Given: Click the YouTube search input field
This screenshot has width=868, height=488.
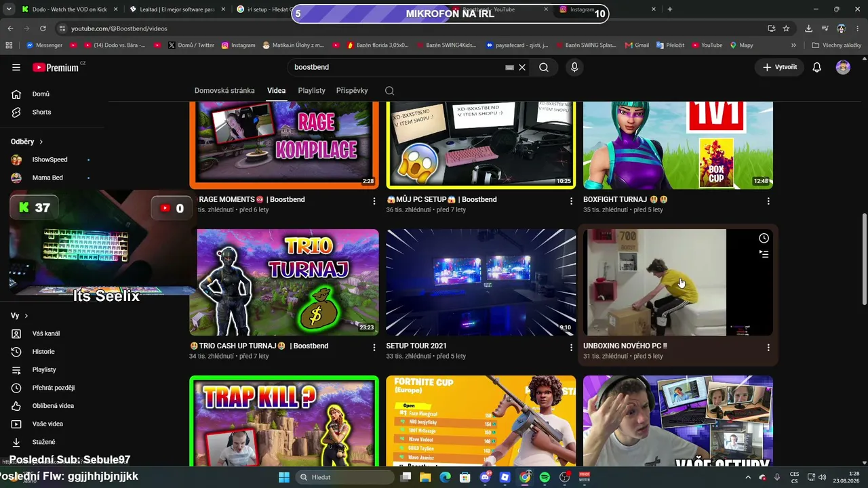Looking at the screenshot, I should 397,67.
